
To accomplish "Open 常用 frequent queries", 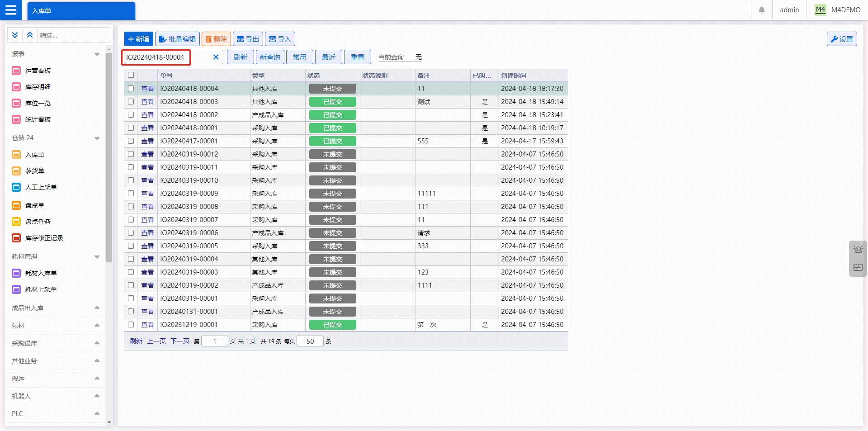I will [300, 57].
